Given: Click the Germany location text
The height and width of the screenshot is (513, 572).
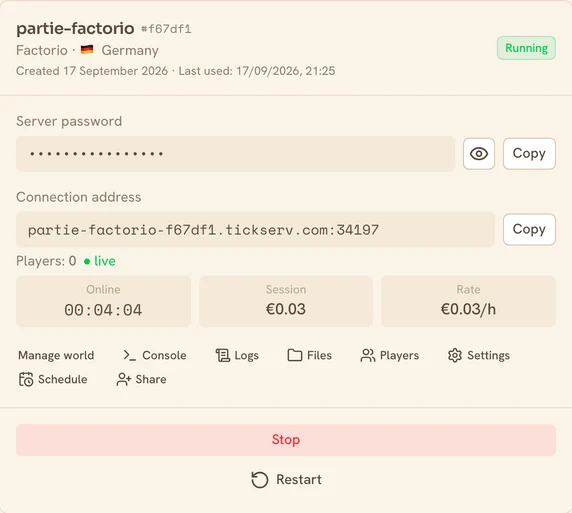Looking at the screenshot, I should click(130, 50).
